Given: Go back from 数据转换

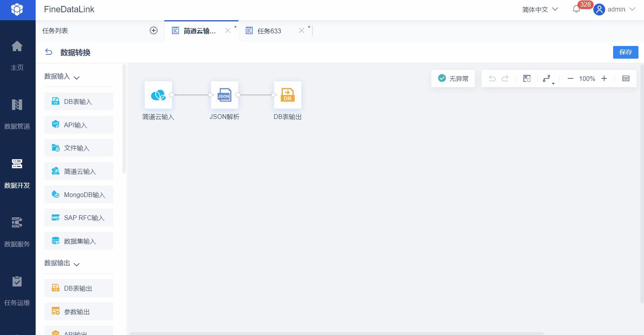Looking at the screenshot, I should click(49, 52).
